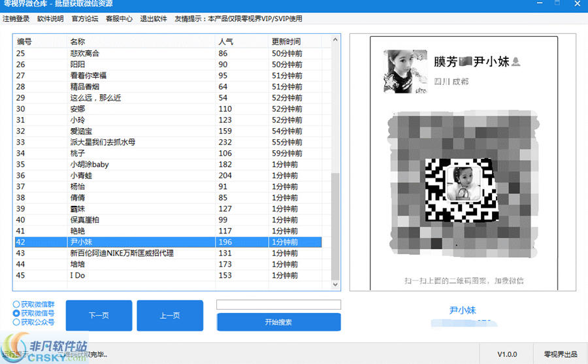This screenshot has width=588, height=364.
Task: Select the 获取公众号 radio button
Action: coord(17,322)
